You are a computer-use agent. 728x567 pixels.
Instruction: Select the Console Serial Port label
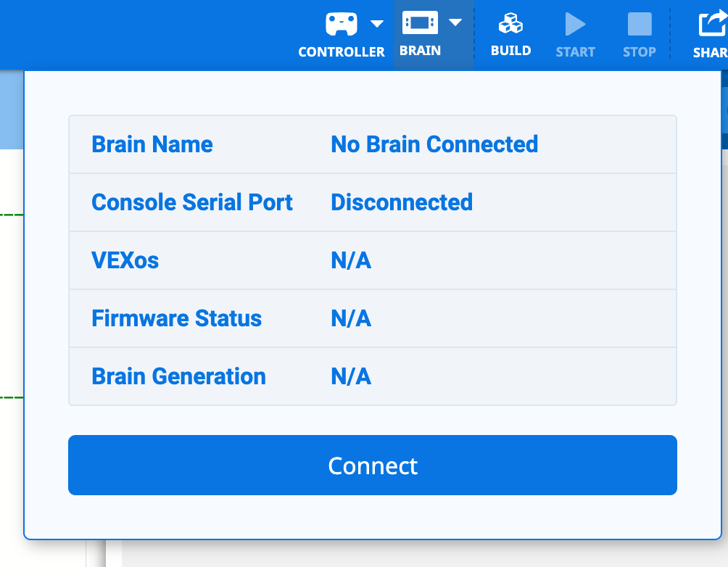pos(192,202)
